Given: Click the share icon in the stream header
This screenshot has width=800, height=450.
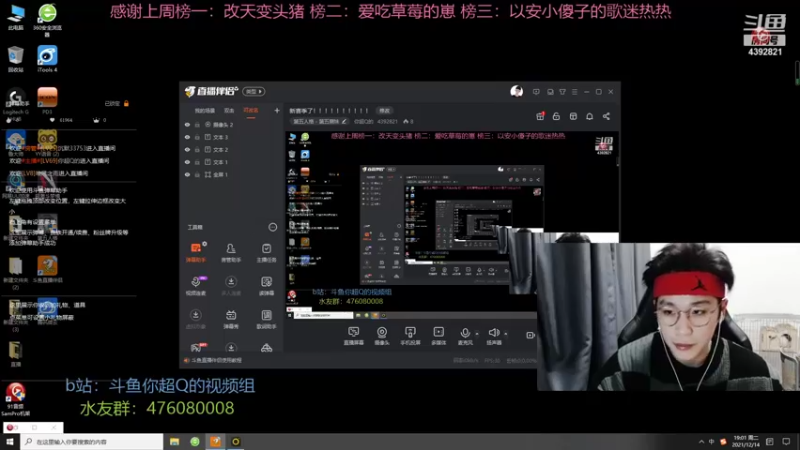Looking at the screenshot, I should [606, 116].
